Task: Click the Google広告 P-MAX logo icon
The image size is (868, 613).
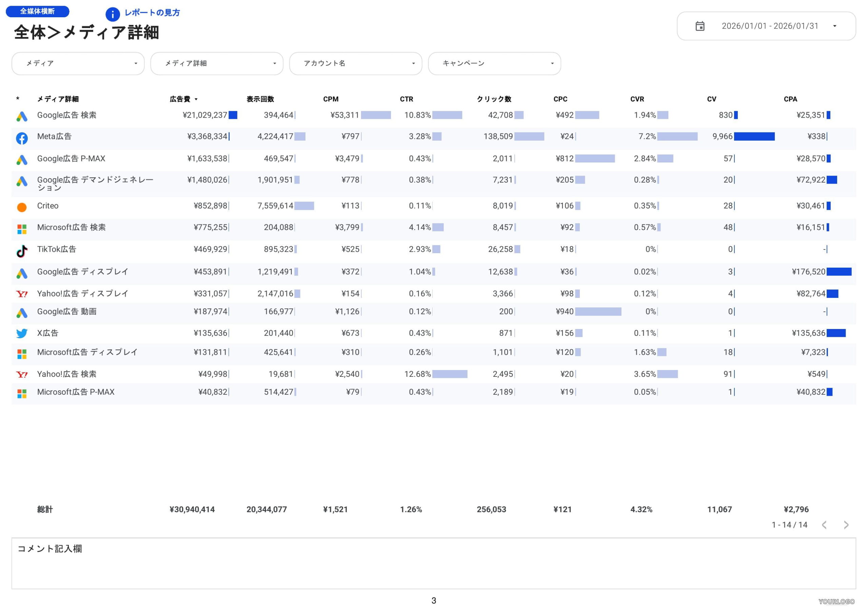Action: tap(22, 160)
